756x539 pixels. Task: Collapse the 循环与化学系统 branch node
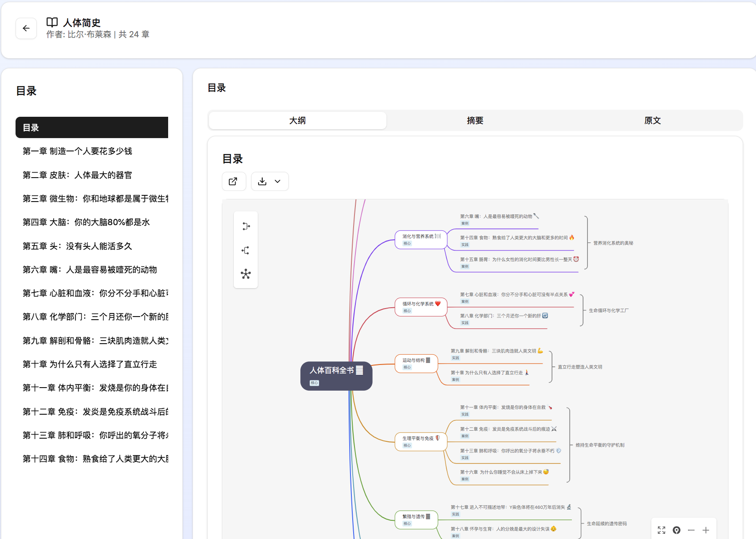(420, 306)
